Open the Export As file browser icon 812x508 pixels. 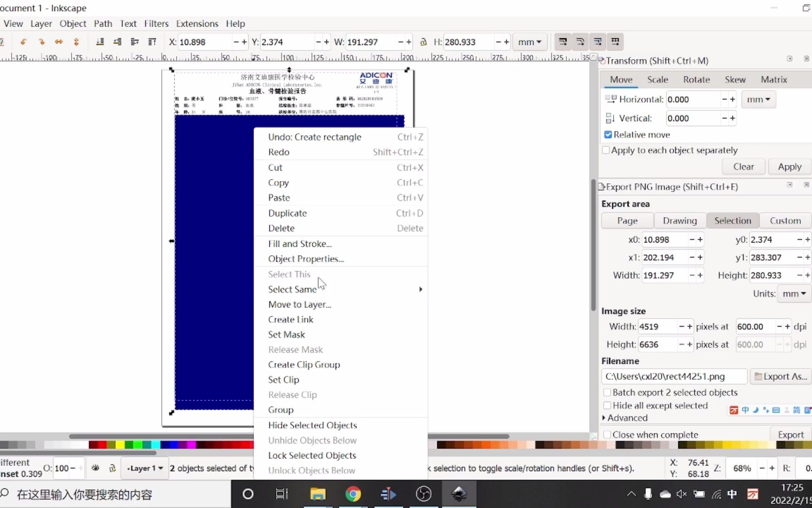[758, 376]
